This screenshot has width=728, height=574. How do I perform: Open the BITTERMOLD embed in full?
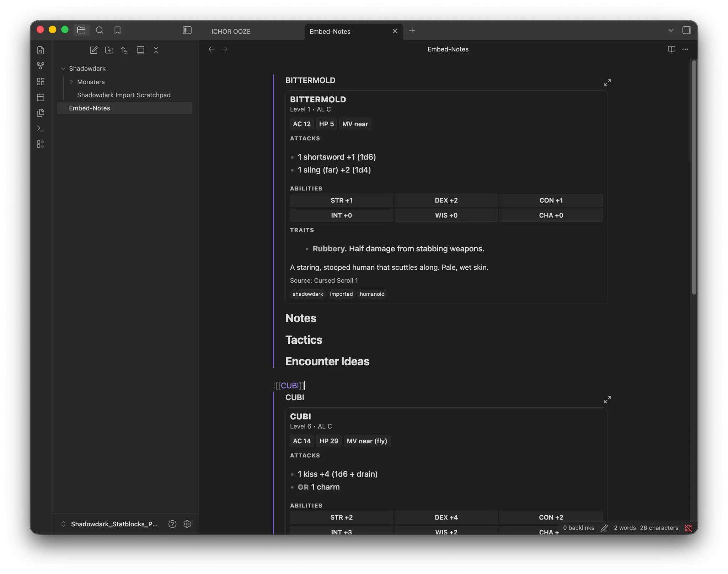[607, 82]
